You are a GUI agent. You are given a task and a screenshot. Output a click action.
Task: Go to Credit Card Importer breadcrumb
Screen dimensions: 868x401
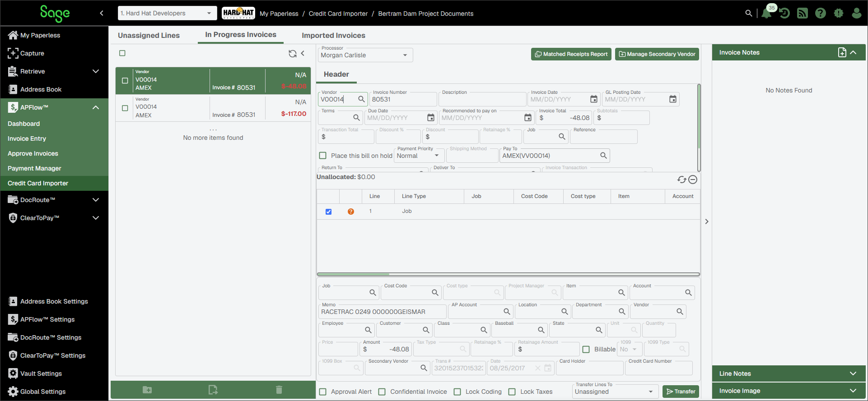[x=338, y=14]
